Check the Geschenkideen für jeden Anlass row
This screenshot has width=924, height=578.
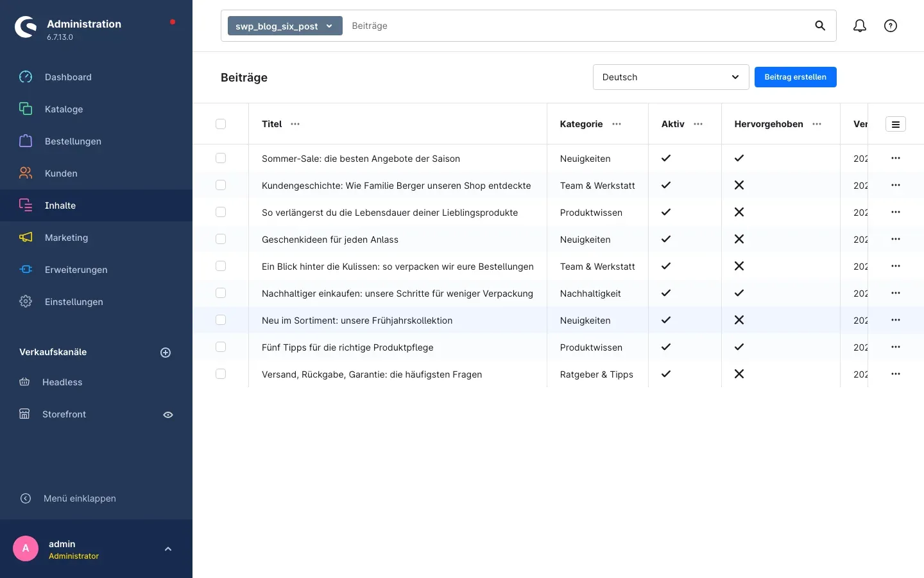(221, 239)
